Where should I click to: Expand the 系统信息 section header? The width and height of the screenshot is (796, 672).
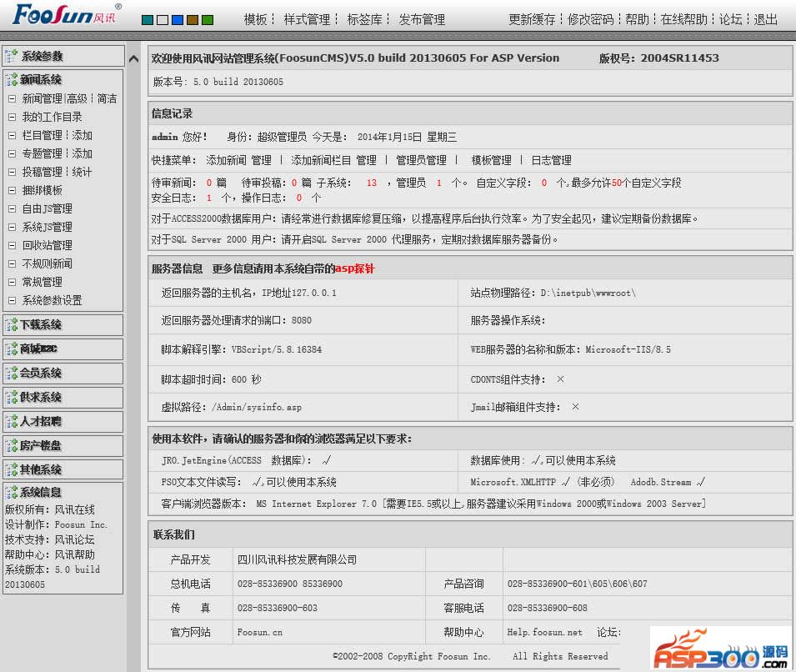pos(41,493)
